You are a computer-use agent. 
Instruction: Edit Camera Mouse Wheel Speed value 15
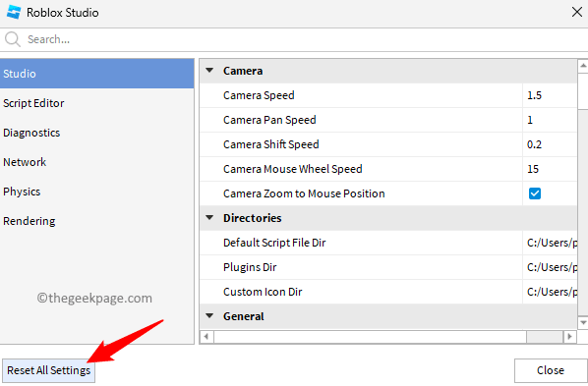point(550,169)
